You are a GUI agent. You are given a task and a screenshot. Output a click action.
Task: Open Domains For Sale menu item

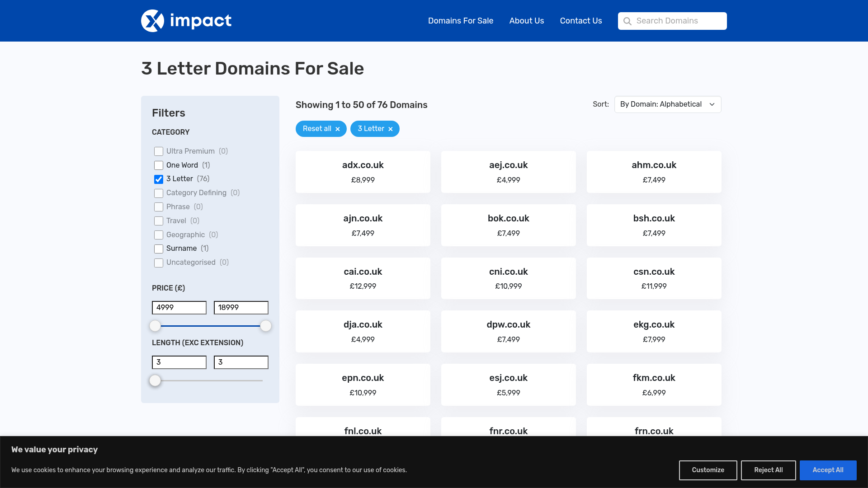click(x=461, y=21)
